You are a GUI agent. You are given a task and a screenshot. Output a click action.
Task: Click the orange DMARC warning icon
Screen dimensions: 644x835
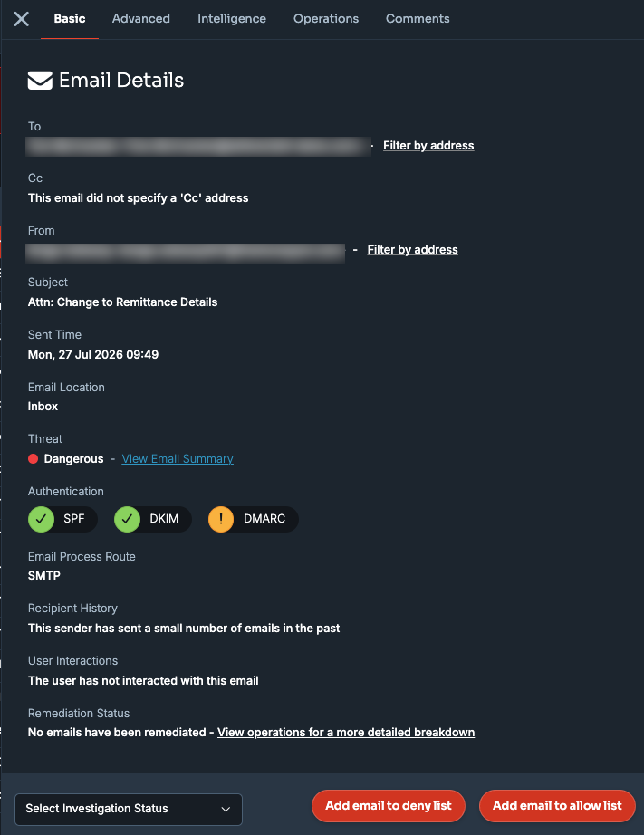point(221,519)
